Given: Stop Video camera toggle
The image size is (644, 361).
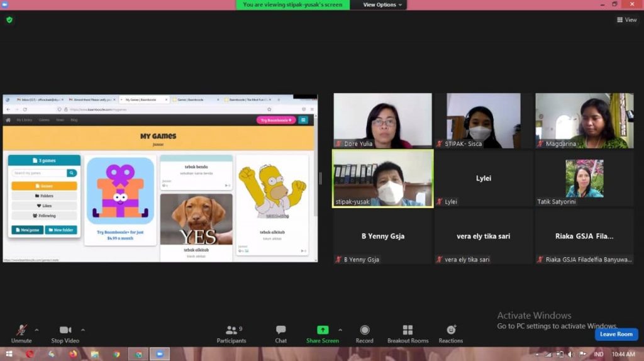Looking at the screenshot, I should 65,334.
